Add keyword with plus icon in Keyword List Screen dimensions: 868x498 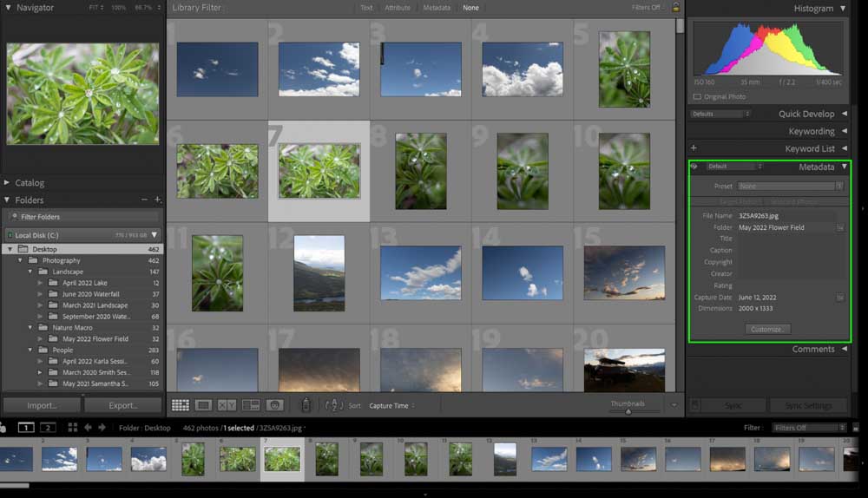click(x=694, y=147)
